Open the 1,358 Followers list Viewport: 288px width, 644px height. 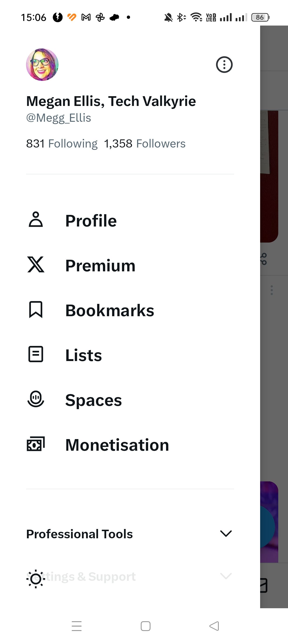click(x=144, y=143)
